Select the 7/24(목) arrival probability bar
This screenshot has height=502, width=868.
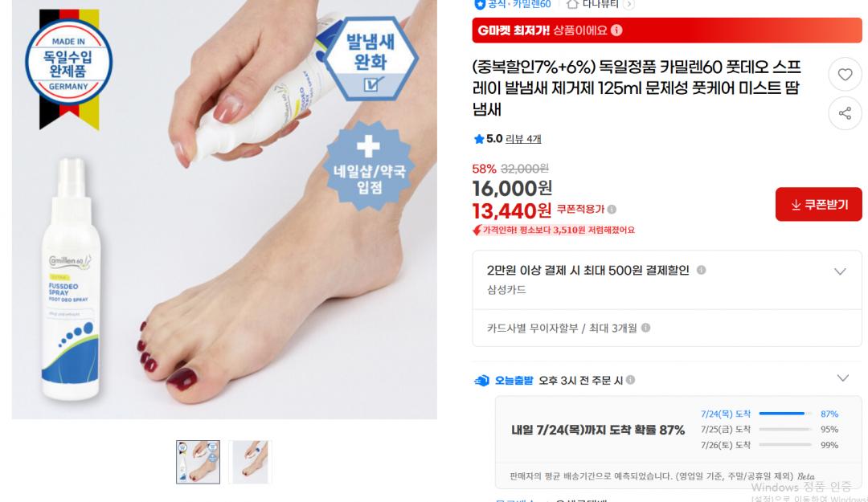click(785, 414)
